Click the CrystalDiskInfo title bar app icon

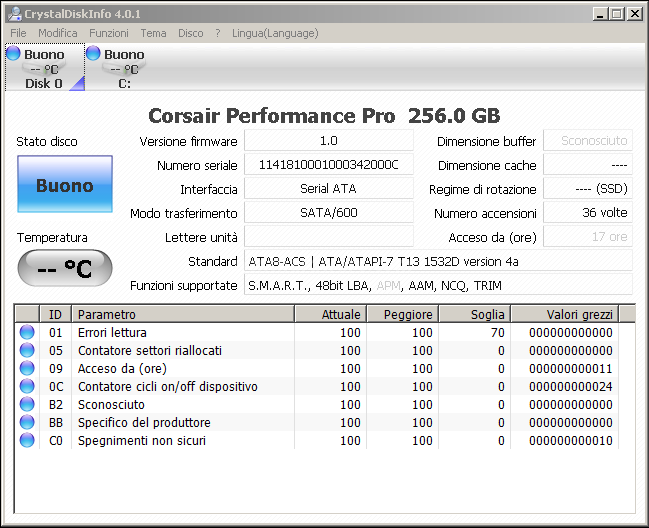tap(14, 14)
